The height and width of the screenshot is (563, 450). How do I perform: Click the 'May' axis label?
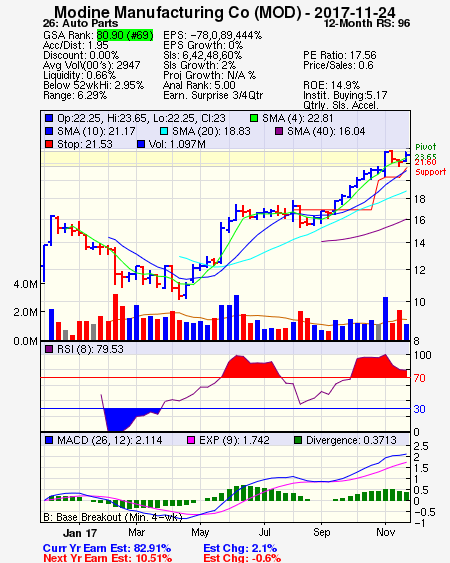[x=200, y=532]
